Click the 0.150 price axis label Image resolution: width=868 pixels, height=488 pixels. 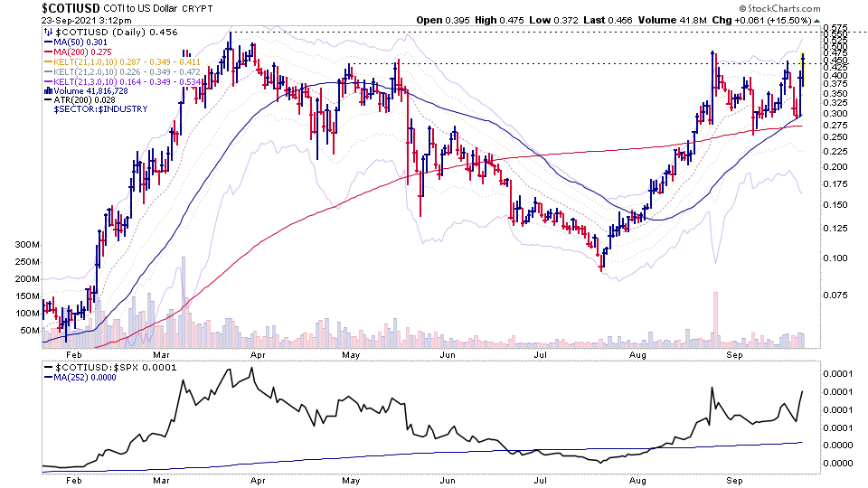pyautogui.click(x=835, y=205)
